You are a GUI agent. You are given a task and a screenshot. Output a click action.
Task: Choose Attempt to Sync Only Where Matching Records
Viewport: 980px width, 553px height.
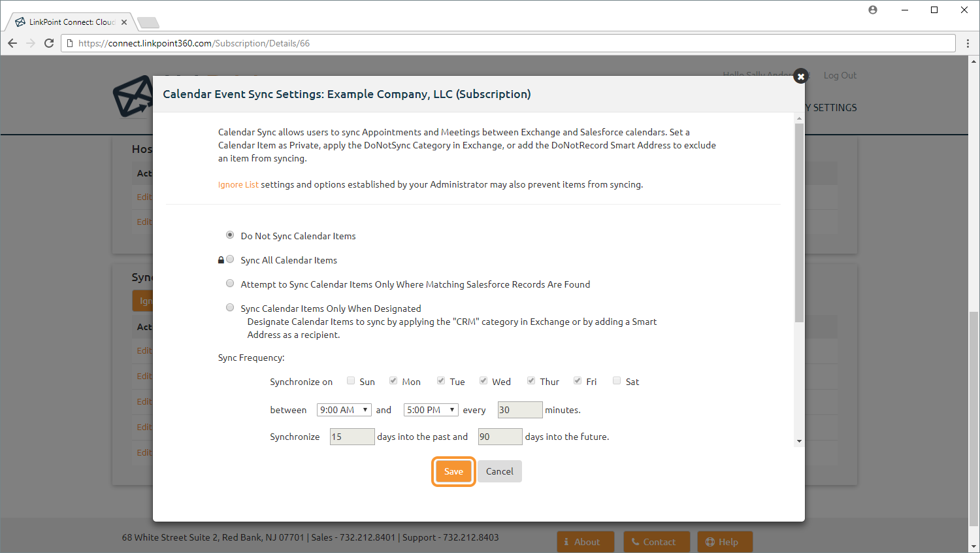coord(230,283)
